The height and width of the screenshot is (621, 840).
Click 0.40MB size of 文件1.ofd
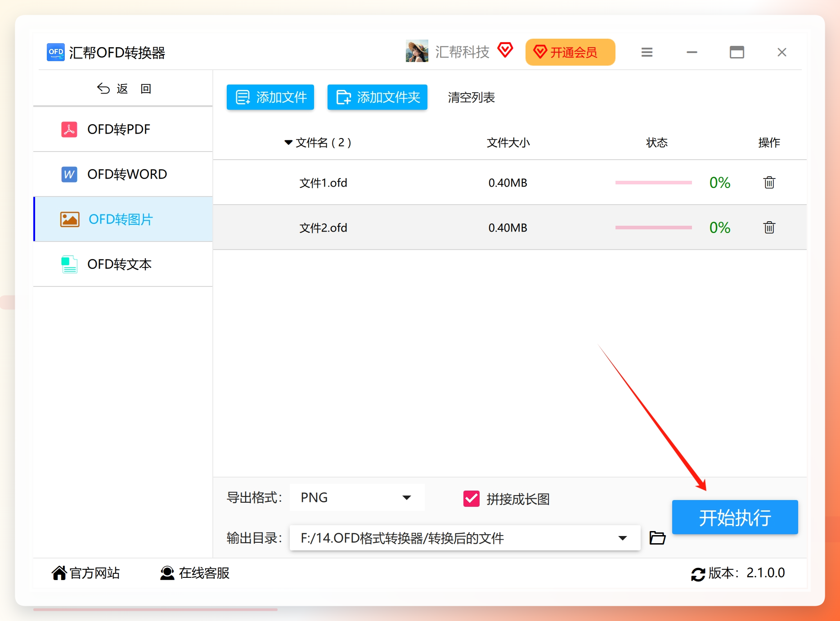tap(508, 183)
